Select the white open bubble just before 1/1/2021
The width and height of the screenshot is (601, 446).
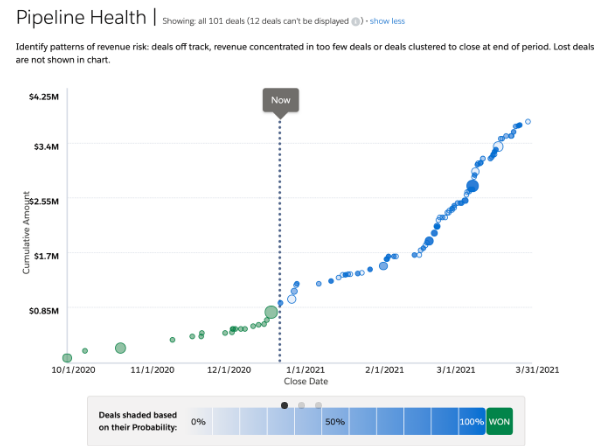(x=292, y=299)
